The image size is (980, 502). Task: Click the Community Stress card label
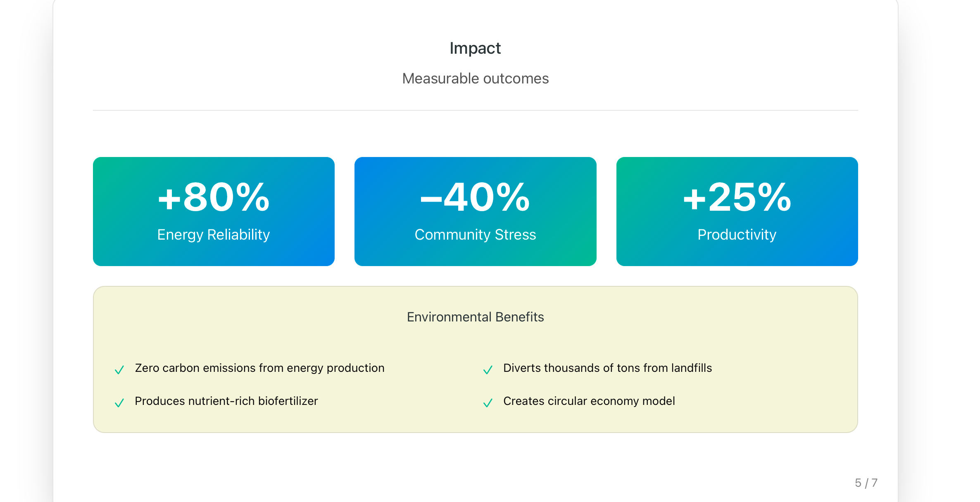[x=475, y=235]
